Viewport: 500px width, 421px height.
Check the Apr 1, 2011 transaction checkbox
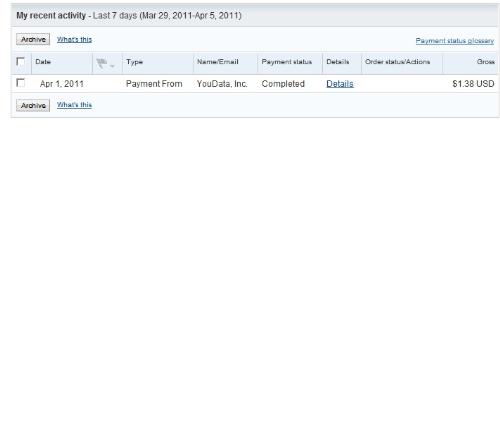click(x=21, y=83)
